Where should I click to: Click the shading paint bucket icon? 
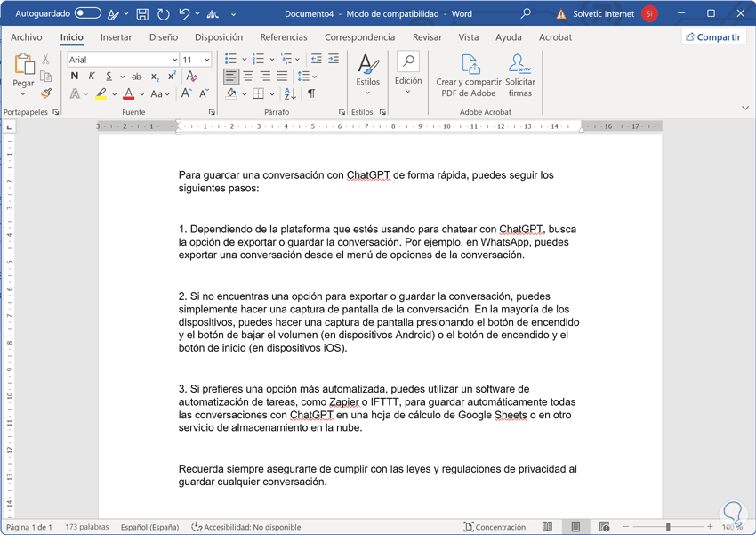click(x=231, y=93)
